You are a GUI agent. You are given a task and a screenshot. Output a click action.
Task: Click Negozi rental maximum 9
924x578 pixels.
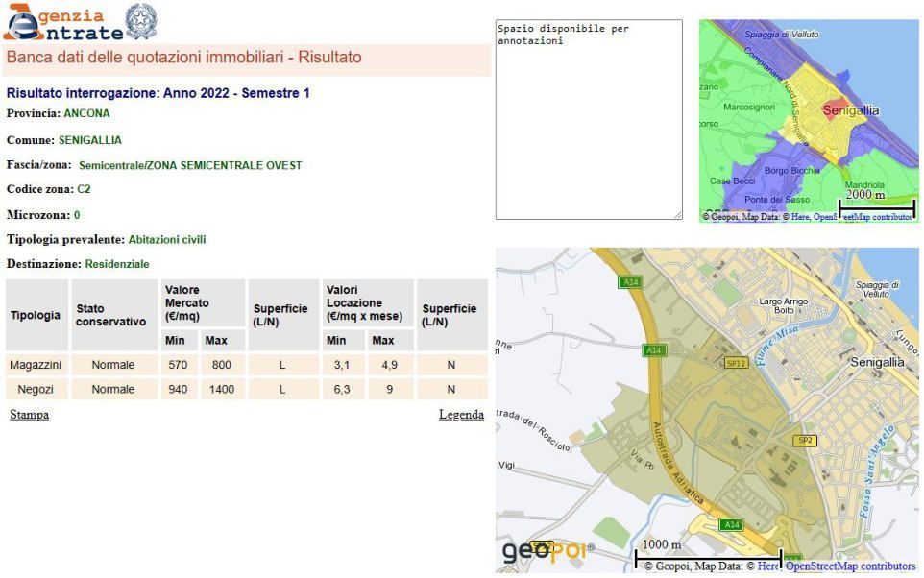click(x=390, y=390)
